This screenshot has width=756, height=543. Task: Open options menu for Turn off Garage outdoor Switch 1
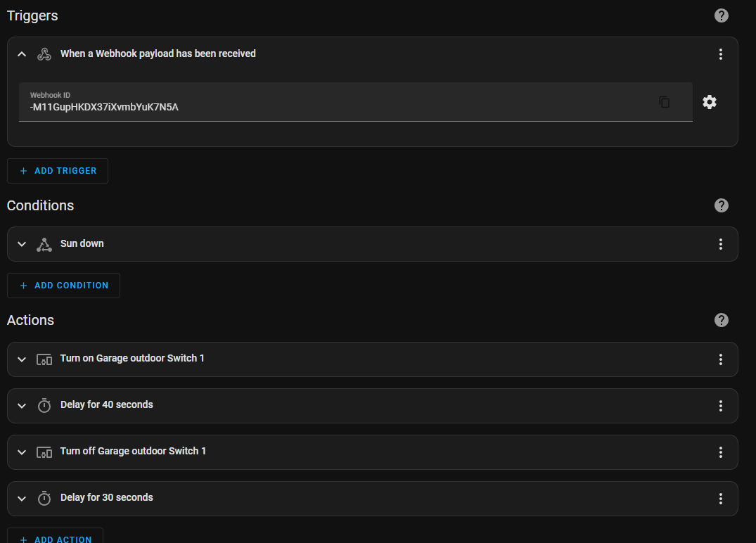click(x=720, y=452)
